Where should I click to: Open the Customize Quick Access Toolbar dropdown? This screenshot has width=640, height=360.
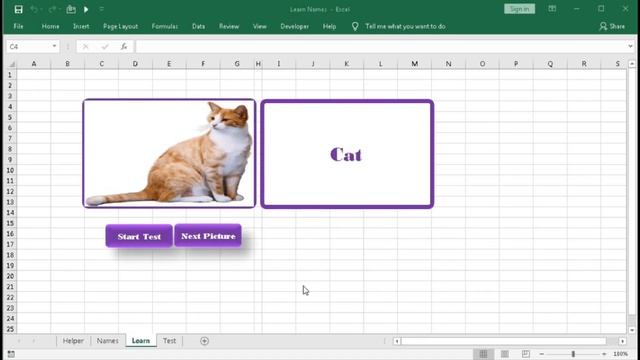click(x=101, y=9)
